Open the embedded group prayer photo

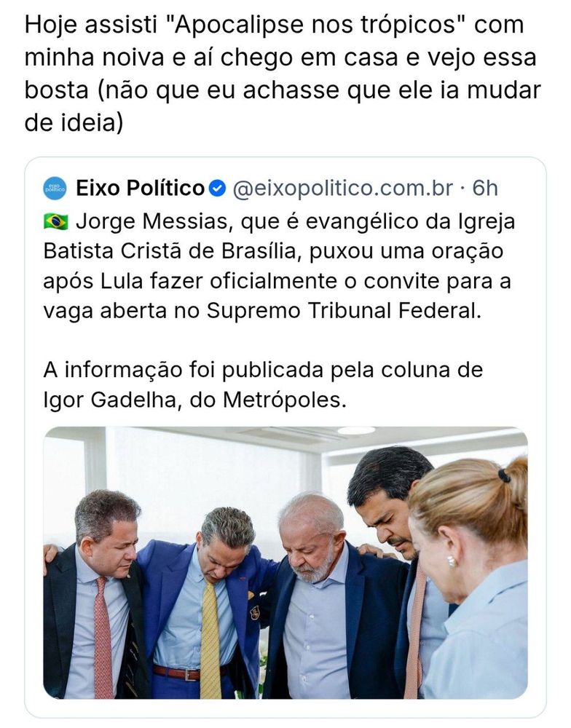[285, 563]
